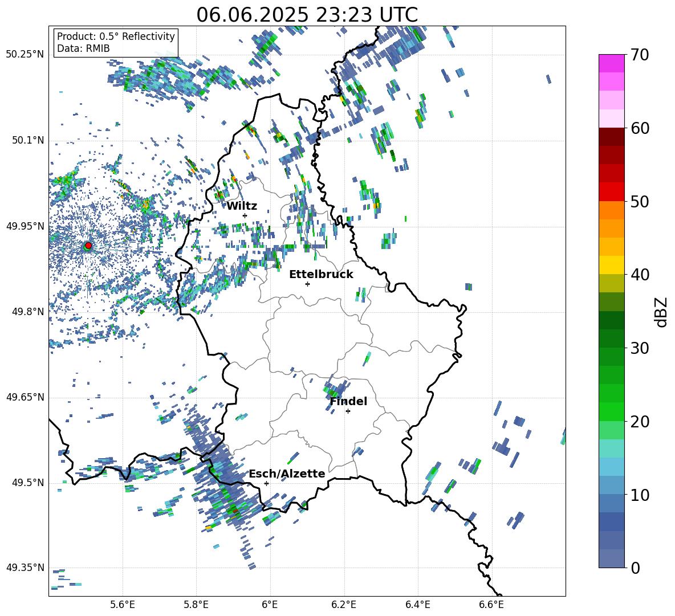Click the title 06.06.2025 23:23 UTC
The height and width of the screenshot is (616, 675).
tap(307, 15)
